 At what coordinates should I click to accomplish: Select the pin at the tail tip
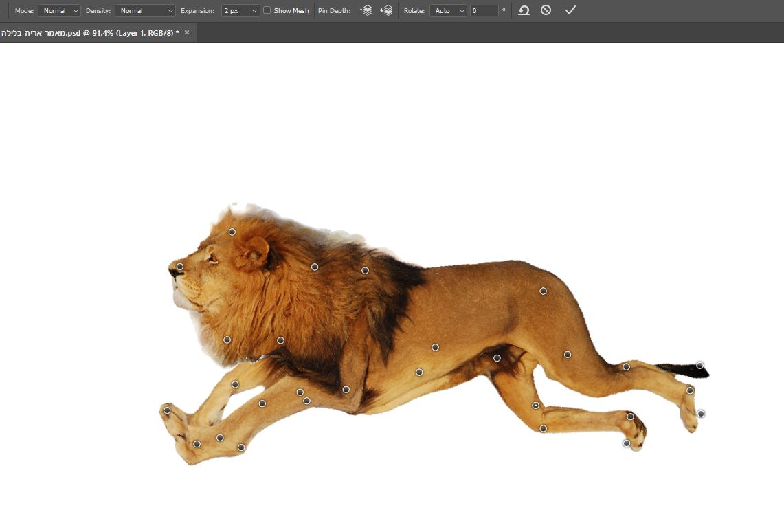(x=699, y=366)
